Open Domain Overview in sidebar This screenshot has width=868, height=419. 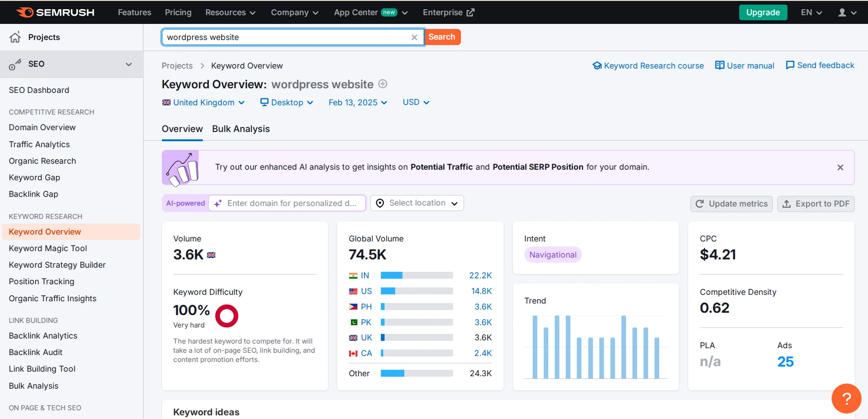(x=42, y=127)
